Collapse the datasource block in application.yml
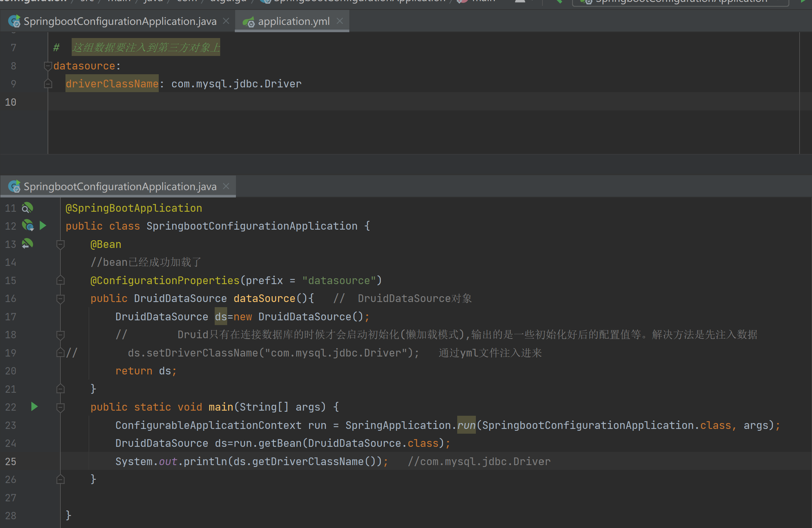Screen dimensions: 812x528 (48, 66)
